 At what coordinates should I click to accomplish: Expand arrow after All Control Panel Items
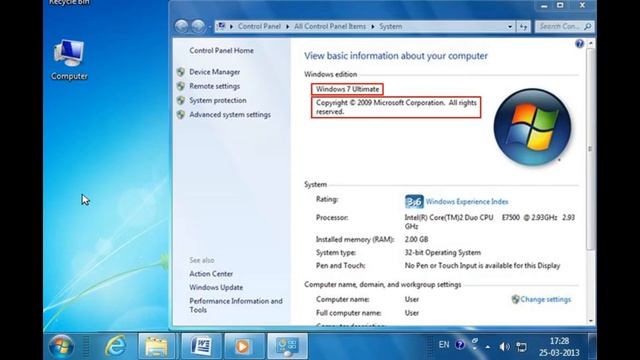pos(373,27)
